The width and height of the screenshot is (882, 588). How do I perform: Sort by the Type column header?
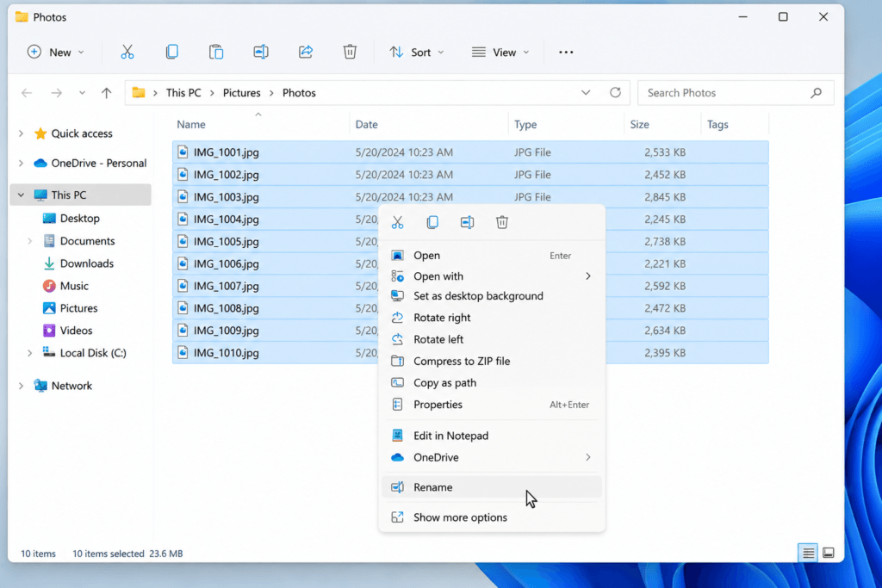coord(525,124)
